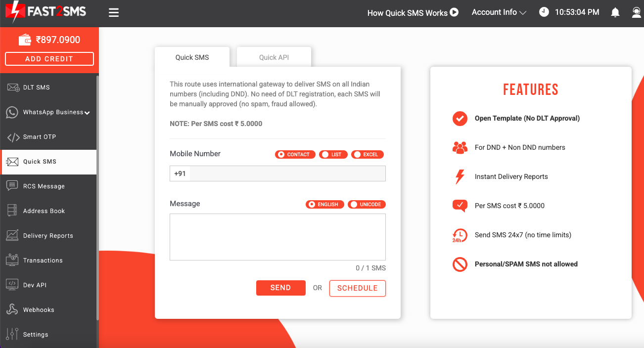Viewport: 644px width, 348px height.
Task: Click the SCHEDULE button
Action: pos(358,288)
